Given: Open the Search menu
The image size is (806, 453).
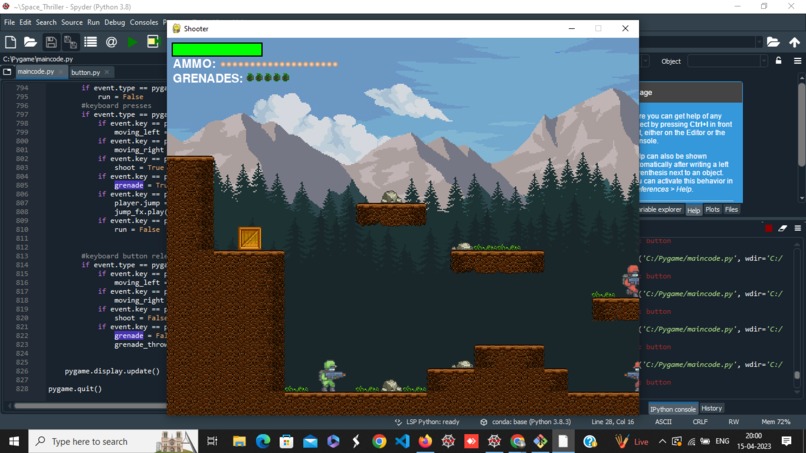Looking at the screenshot, I should tap(46, 23).
